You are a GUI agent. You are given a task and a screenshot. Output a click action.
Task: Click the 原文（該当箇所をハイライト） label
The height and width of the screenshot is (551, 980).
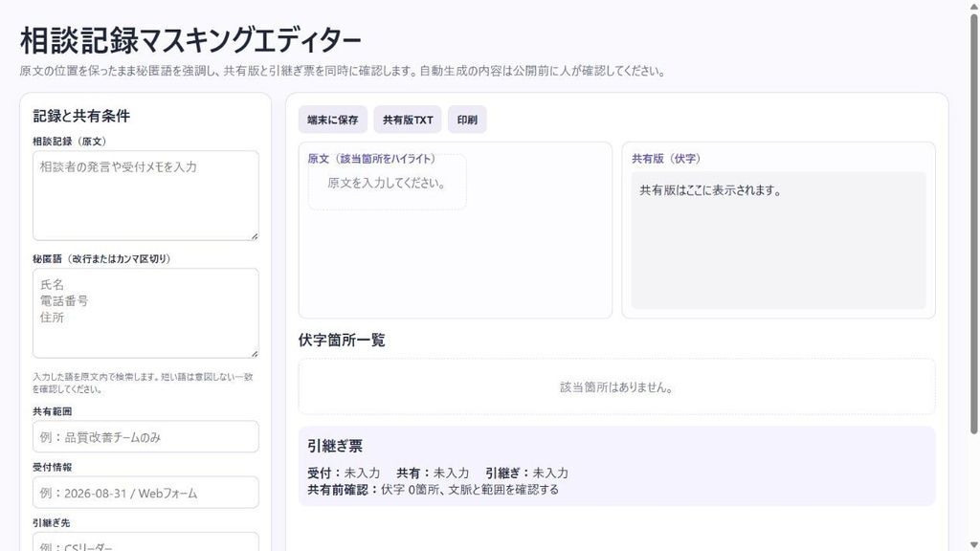click(371, 159)
